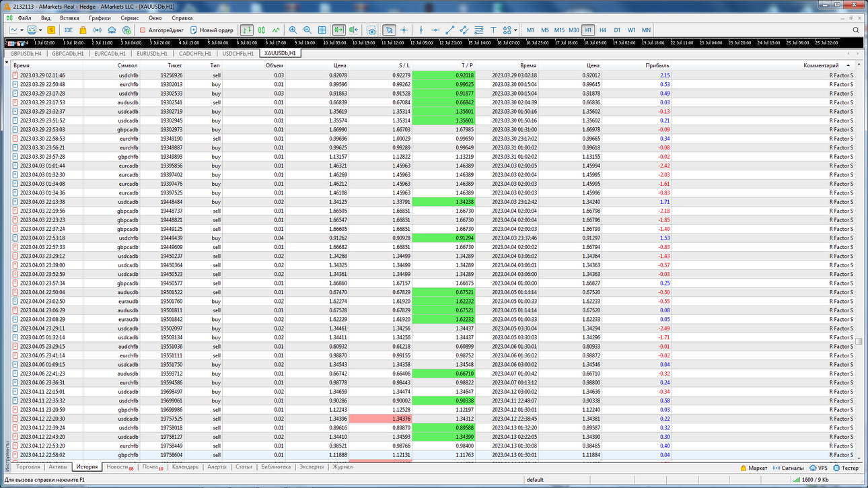Open the Market shopping bag icon
The image size is (868, 488).
83,30
